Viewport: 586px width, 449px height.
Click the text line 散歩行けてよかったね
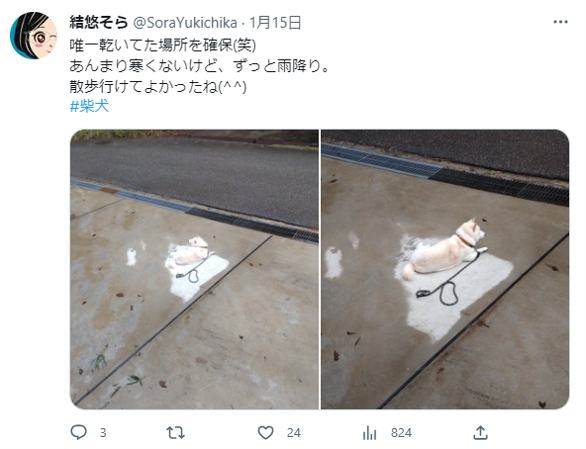click(x=144, y=86)
